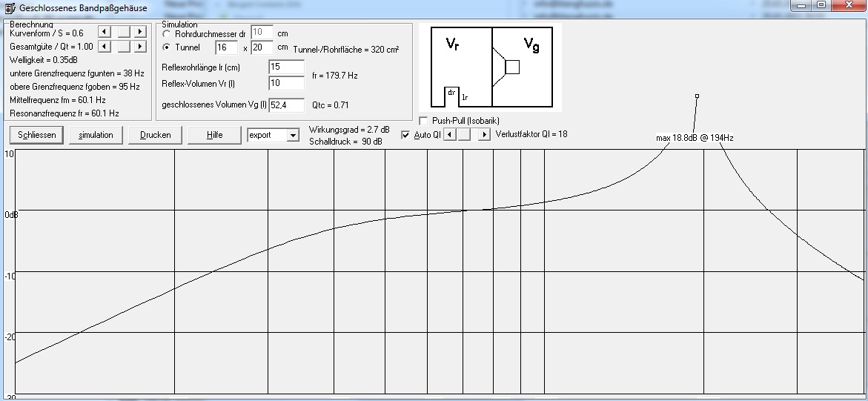Decrease Gesamtgüte Qt with left arrow
This screenshot has width=868, height=401.
coord(105,46)
